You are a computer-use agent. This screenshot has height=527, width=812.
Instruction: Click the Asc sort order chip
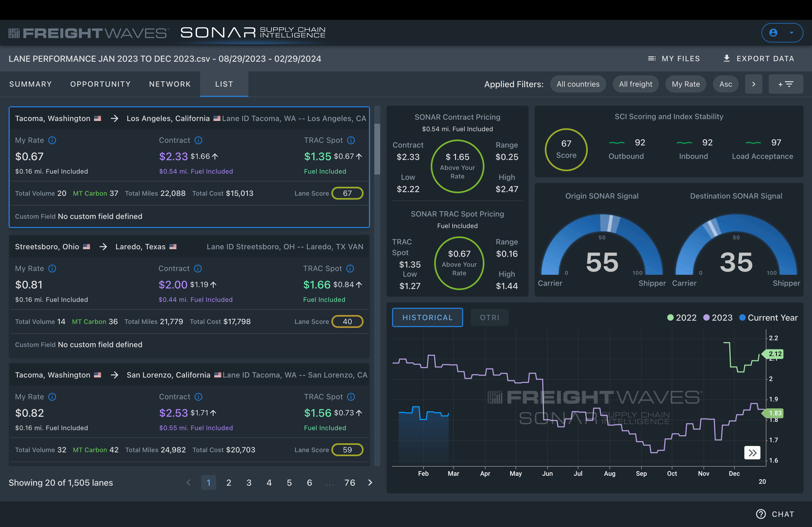click(x=726, y=84)
